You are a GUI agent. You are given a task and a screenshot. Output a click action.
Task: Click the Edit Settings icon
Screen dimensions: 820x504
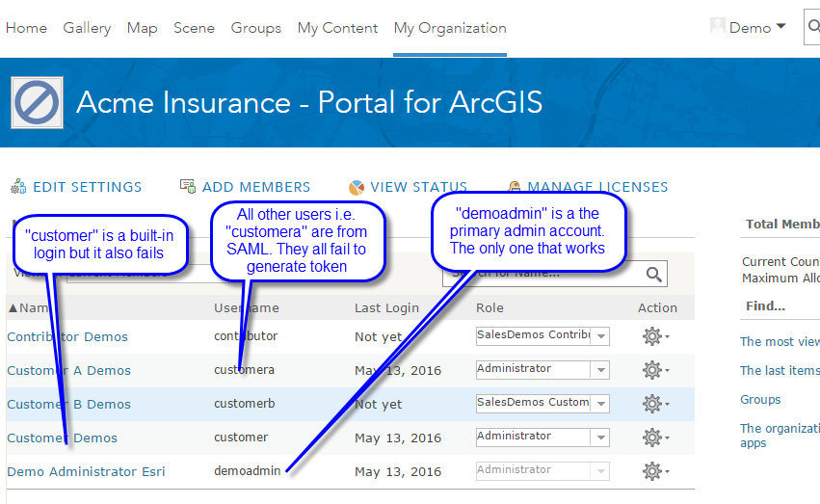(x=18, y=187)
